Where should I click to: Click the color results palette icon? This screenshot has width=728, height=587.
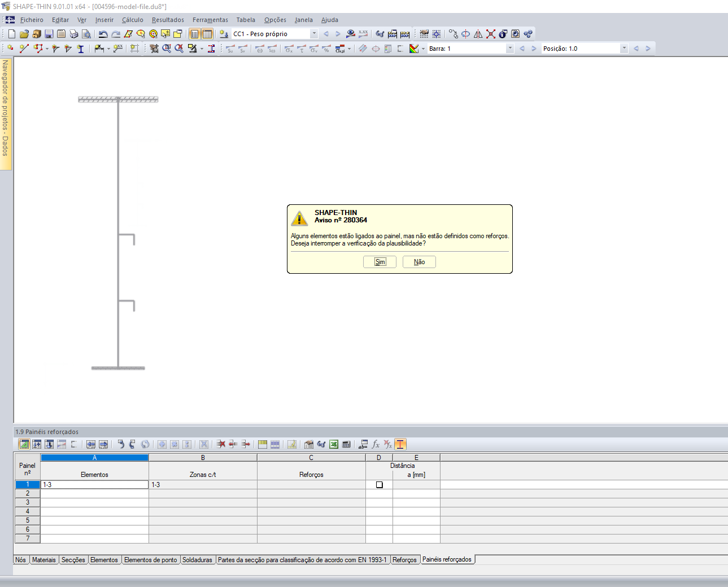[414, 49]
